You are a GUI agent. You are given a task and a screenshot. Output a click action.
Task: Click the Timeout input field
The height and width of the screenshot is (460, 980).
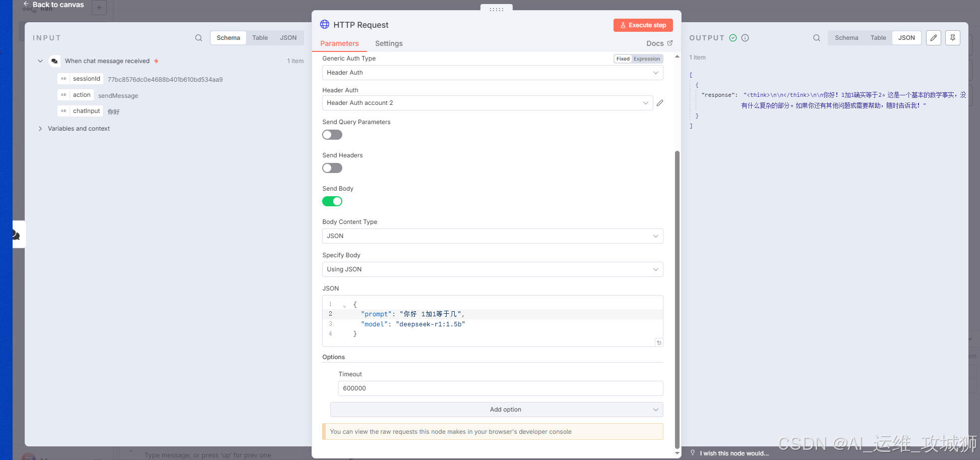click(501, 388)
